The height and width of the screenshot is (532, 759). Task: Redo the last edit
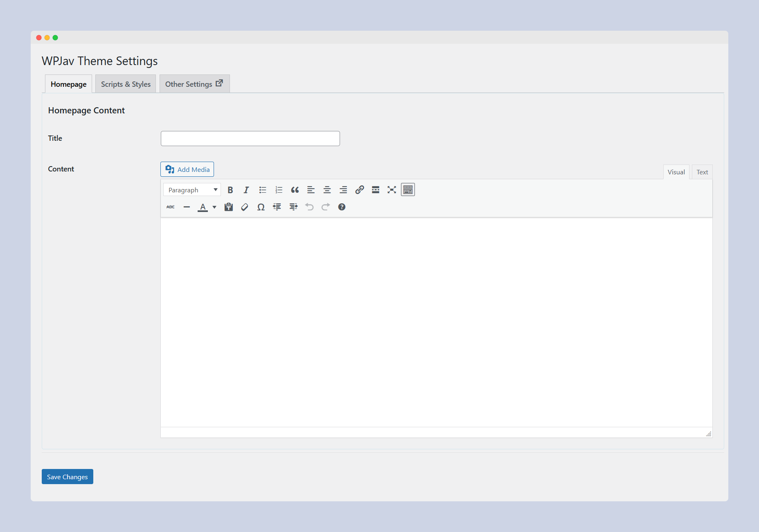[x=326, y=207]
